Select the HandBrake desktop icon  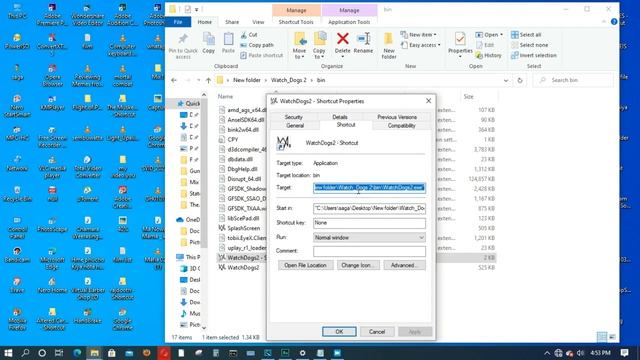pos(87,316)
